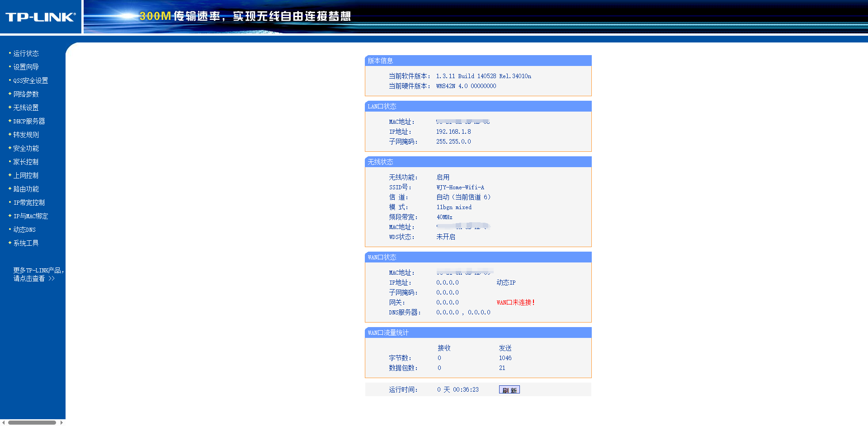Click the sidebar scrollbar right arrow
This screenshot has width=868, height=426.
pyautogui.click(x=61, y=423)
